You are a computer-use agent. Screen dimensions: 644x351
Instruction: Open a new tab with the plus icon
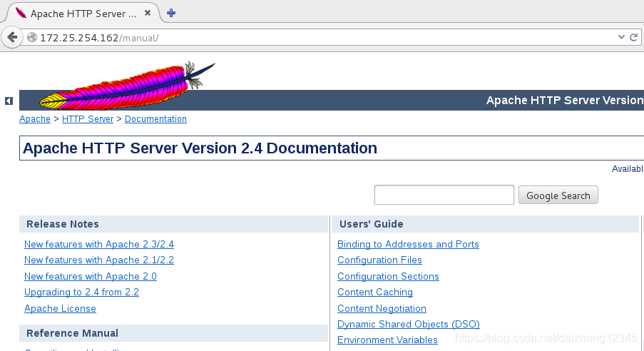pos(171,13)
